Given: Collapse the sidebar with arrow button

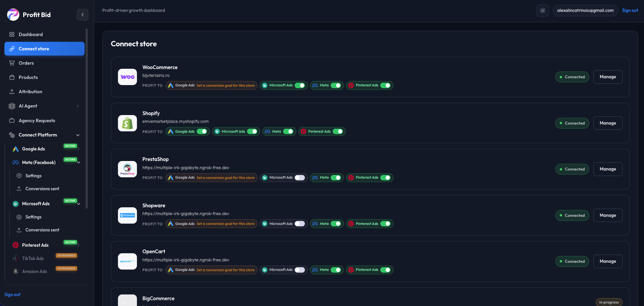Looking at the screenshot, I should [83, 15].
